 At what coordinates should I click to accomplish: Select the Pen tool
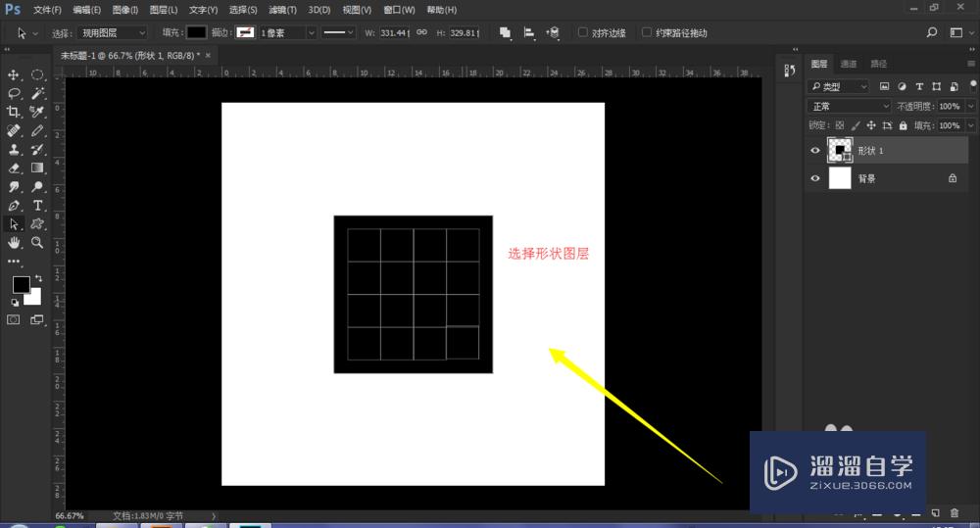click(x=13, y=206)
